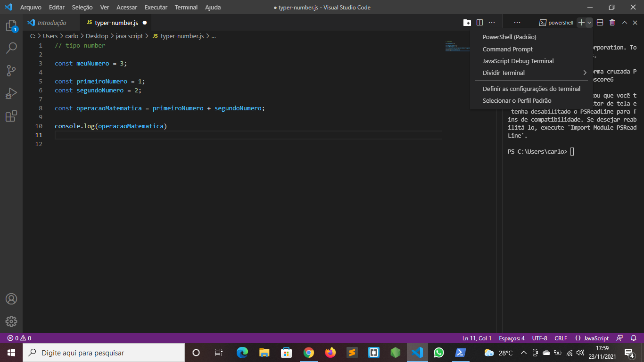Kill the terminal with trash icon
Image resolution: width=644 pixels, height=362 pixels.
coord(612,23)
